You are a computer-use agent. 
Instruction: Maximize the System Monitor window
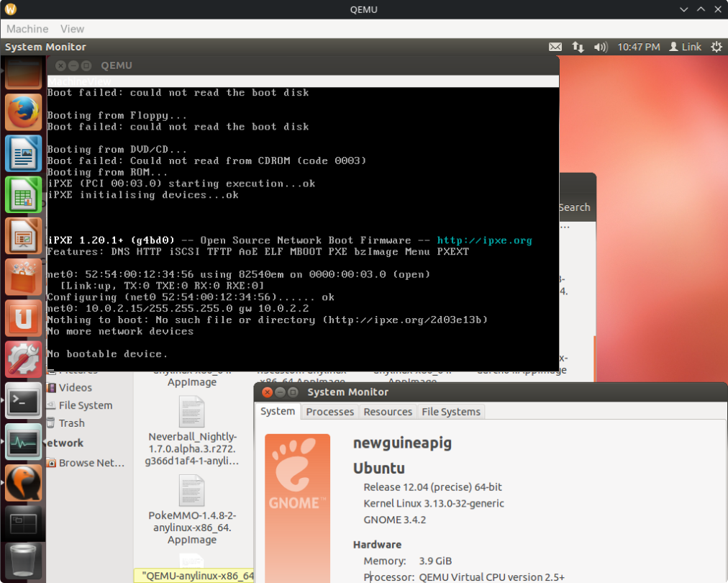click(x=293, y=392)
